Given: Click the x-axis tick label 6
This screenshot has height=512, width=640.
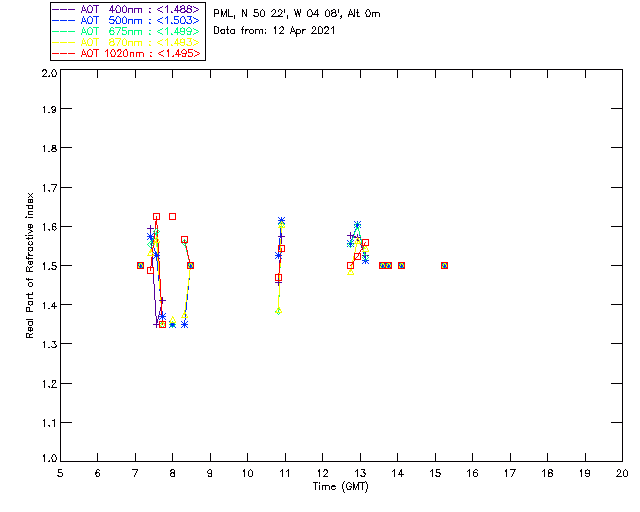Looking at the screenshot, I should 98,473.
